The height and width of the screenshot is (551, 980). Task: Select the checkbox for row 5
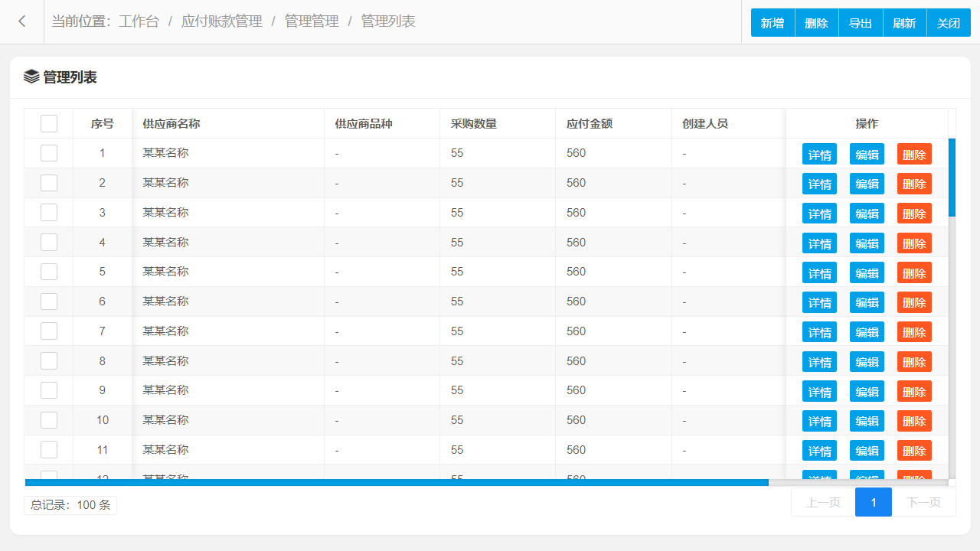(x=49, y=272)
